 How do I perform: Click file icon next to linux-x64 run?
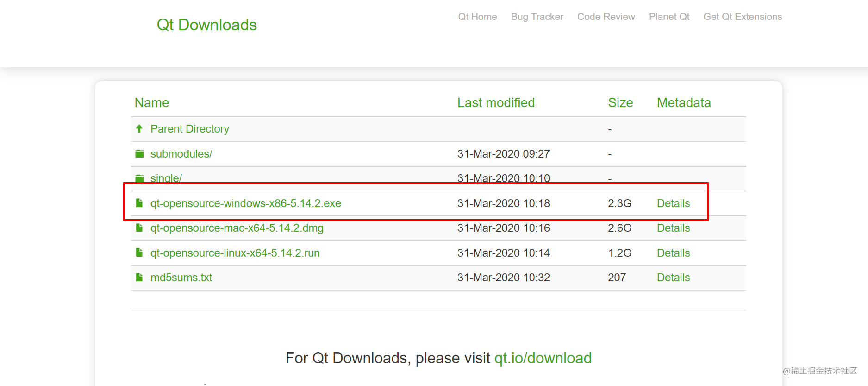(x=139, y=253)
